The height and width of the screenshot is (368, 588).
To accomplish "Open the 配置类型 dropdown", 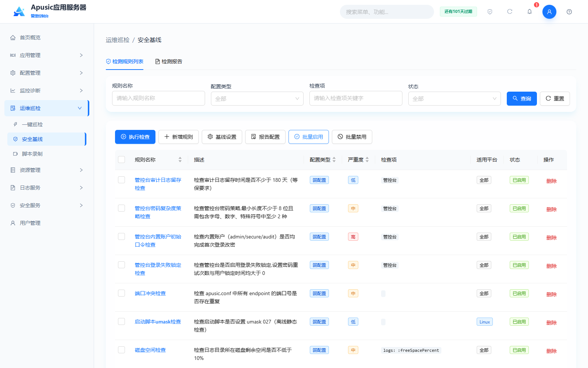I will click(x=257, y=99).
